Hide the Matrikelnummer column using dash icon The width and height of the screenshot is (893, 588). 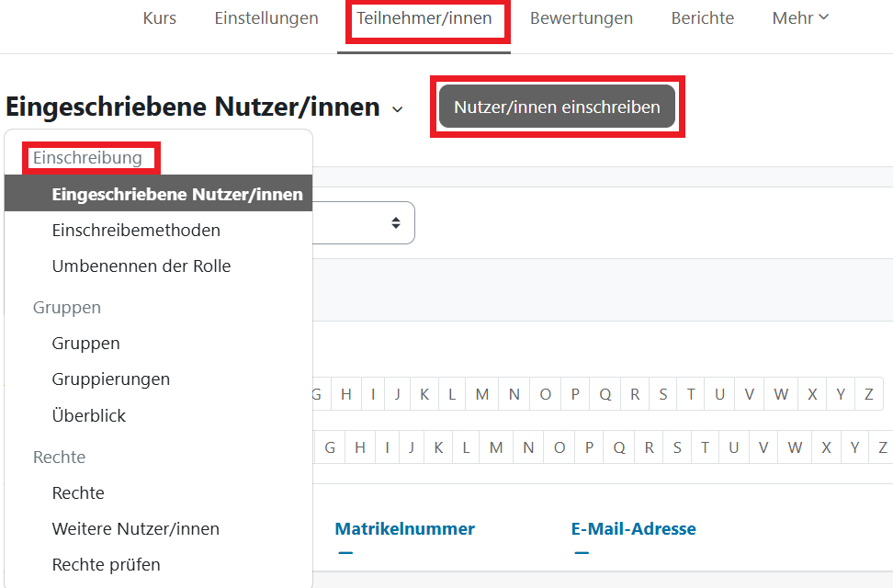[x=345, y=552]
